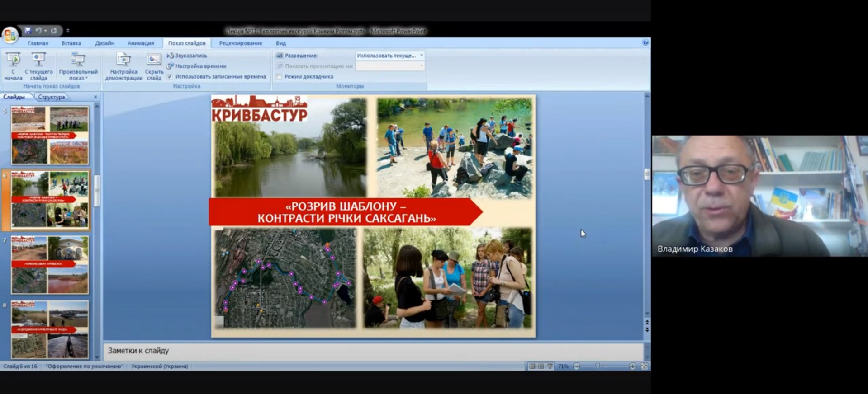
Task: Select the 'Показ слайдов' ribbon tab
Action: point(187,43)
